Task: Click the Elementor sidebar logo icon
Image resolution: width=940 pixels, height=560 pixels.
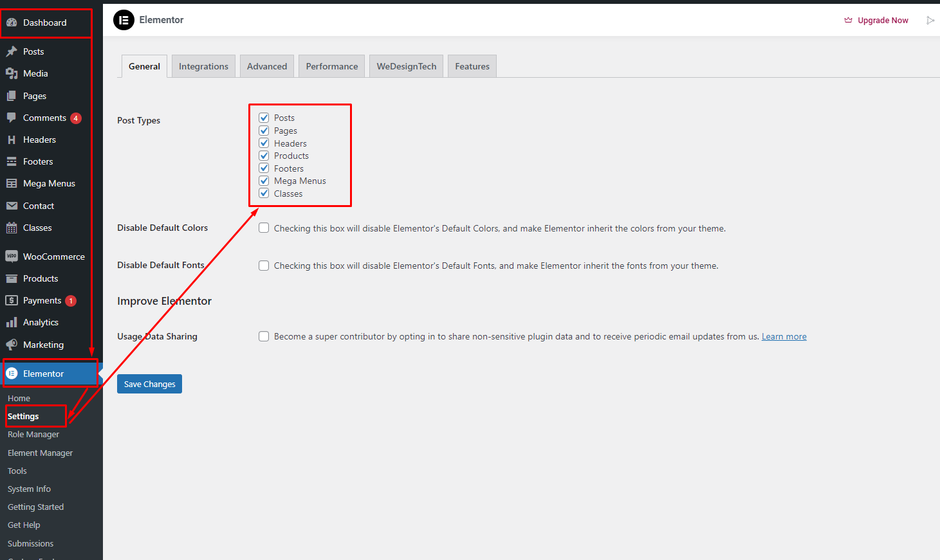Action: (12, 374)
